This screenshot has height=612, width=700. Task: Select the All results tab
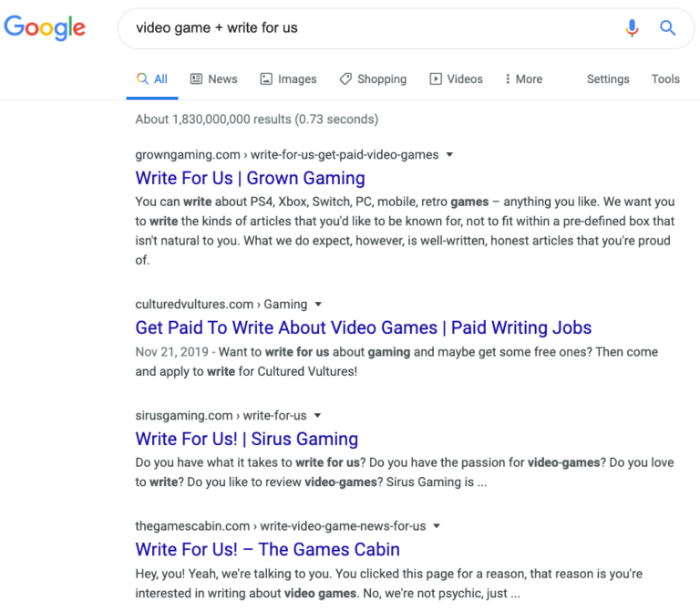pyautogui.click(x=152, y=79)
